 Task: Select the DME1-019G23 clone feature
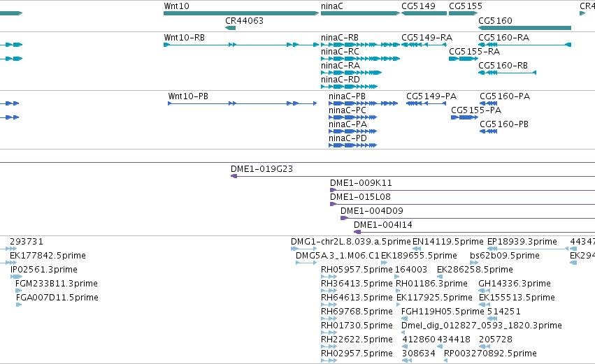click(413, 176)
